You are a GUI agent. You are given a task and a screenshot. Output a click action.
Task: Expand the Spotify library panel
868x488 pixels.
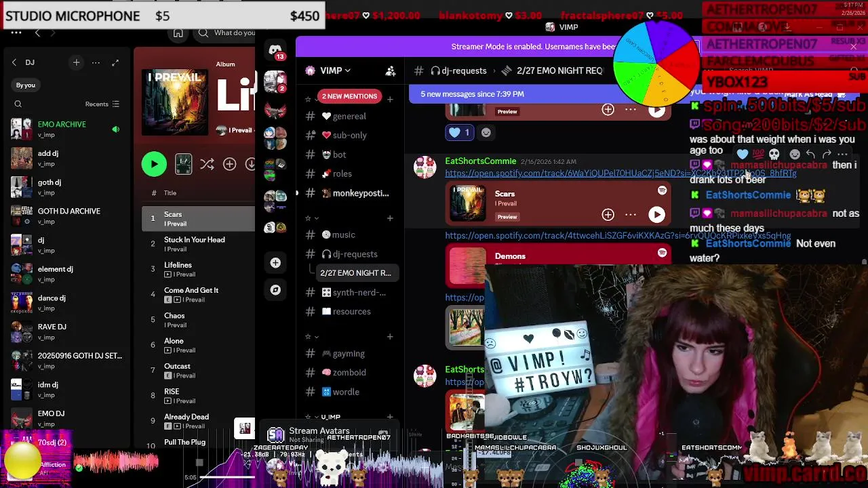pos(115,62)
